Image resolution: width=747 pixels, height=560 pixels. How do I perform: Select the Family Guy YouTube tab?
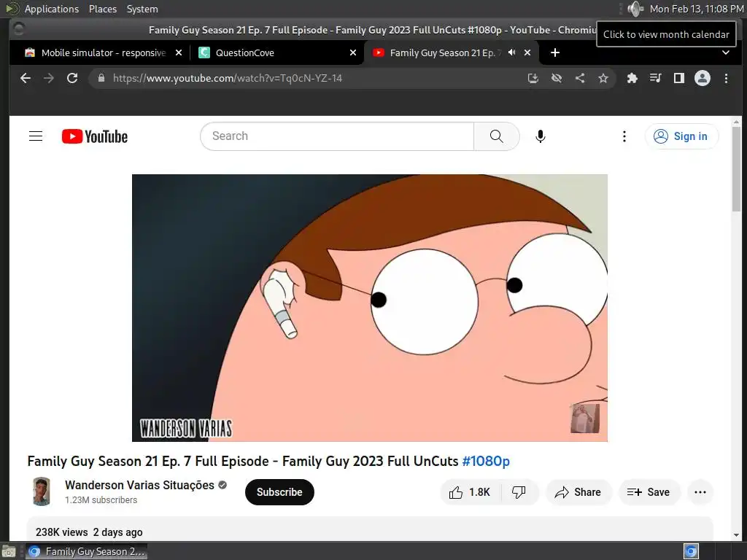pyautogui.click(x=443, y=52)
